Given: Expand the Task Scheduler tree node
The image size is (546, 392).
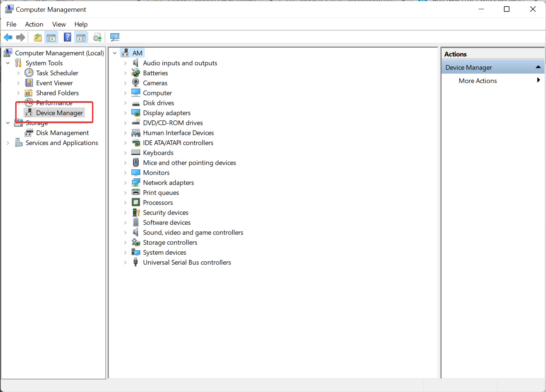Looking at the screenshot, I should (18, 73).
